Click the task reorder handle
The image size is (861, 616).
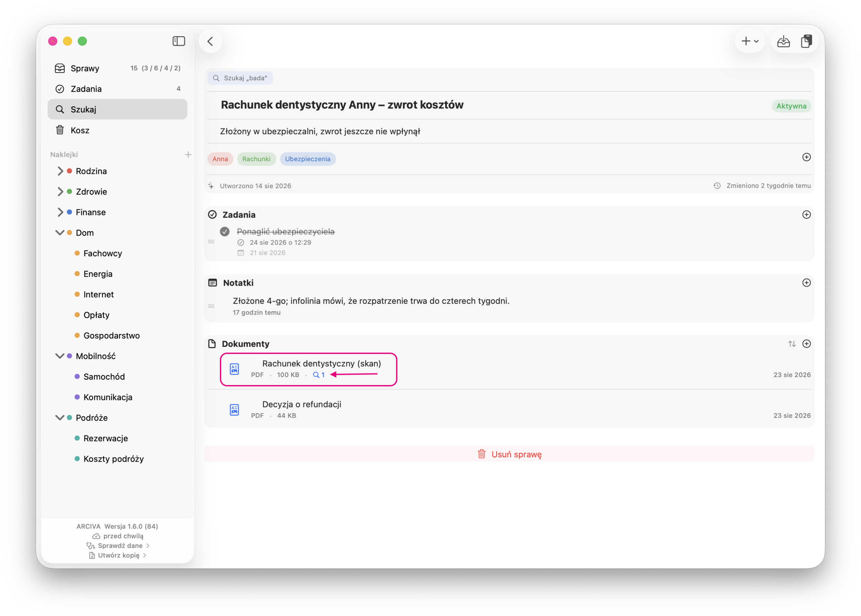click(211, 242)
